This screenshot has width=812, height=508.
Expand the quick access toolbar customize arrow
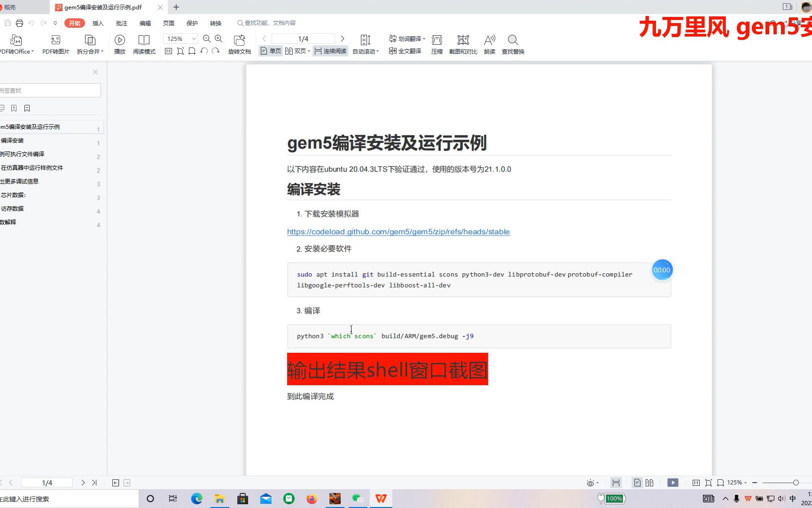click(55, 23)
